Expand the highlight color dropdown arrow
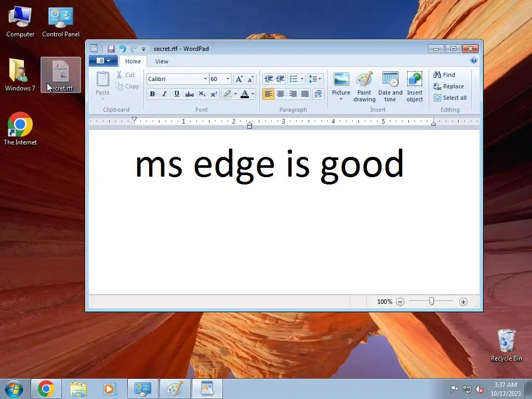The image size is (532, 399). click(x=235, y=94)
